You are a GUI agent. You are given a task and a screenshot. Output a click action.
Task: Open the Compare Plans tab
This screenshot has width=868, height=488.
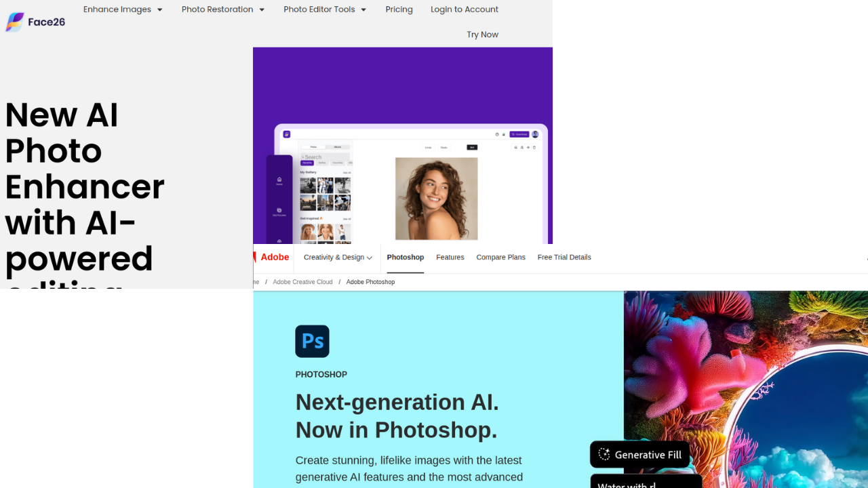500,258
